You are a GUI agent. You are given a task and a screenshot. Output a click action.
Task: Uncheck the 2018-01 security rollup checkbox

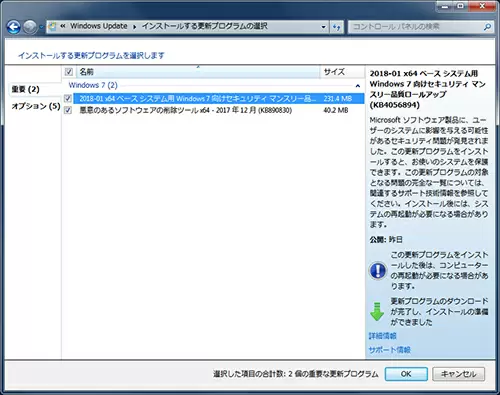point(68,98)
